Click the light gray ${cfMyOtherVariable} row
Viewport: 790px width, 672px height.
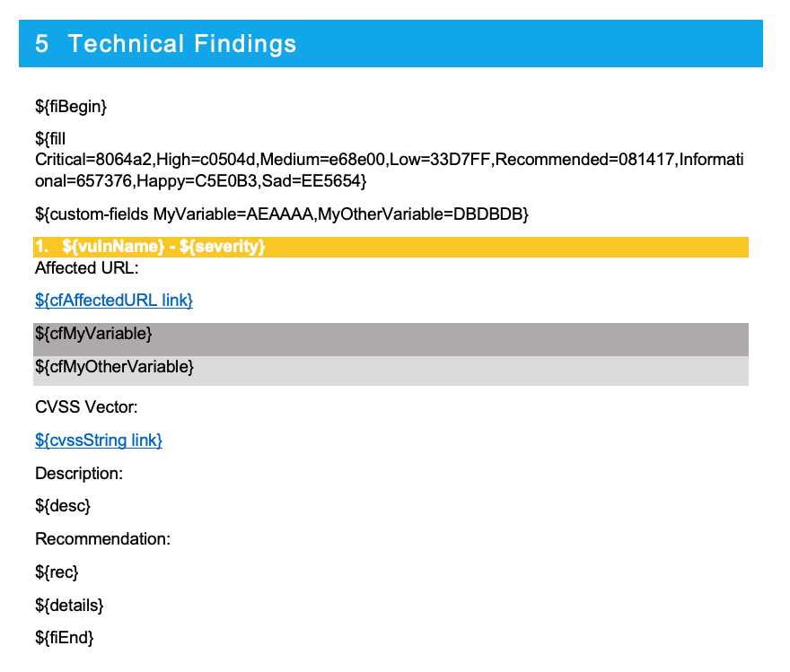tap(391, 371)
